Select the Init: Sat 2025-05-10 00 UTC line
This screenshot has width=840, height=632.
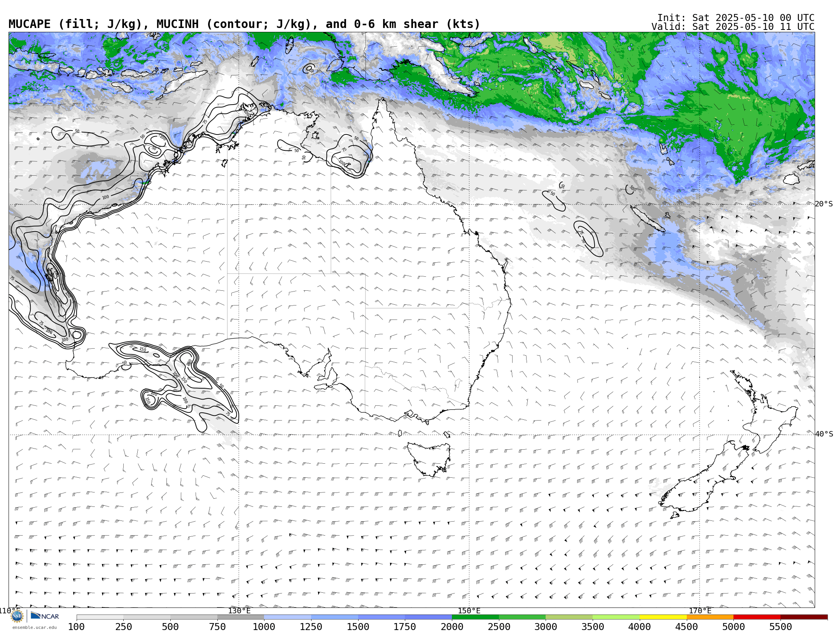click(x=735, y=18)
